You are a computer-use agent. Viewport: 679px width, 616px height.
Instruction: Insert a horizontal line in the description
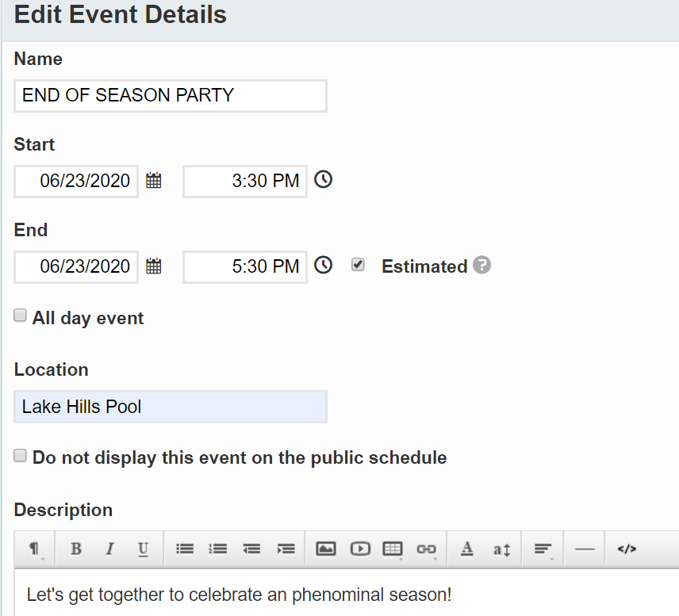coord(585,549)
